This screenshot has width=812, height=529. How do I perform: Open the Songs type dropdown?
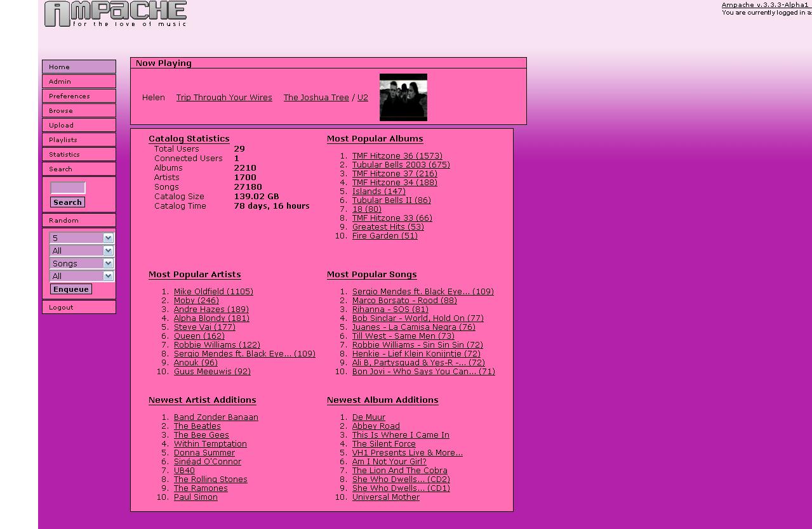82,263
